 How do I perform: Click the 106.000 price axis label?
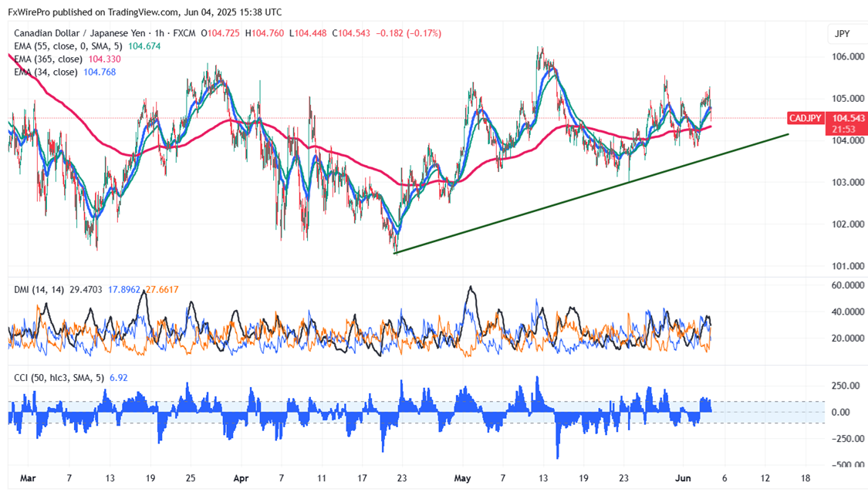(847, 56)
